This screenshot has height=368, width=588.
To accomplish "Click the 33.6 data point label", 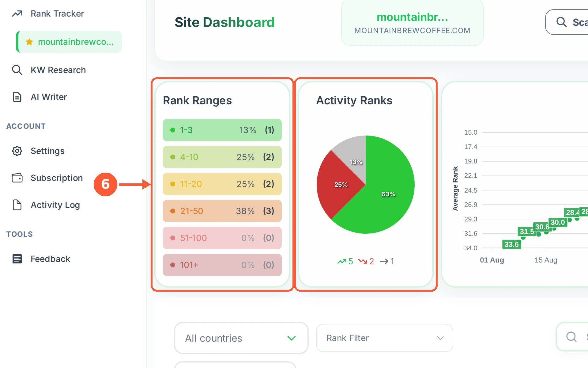I will [512, 244].
